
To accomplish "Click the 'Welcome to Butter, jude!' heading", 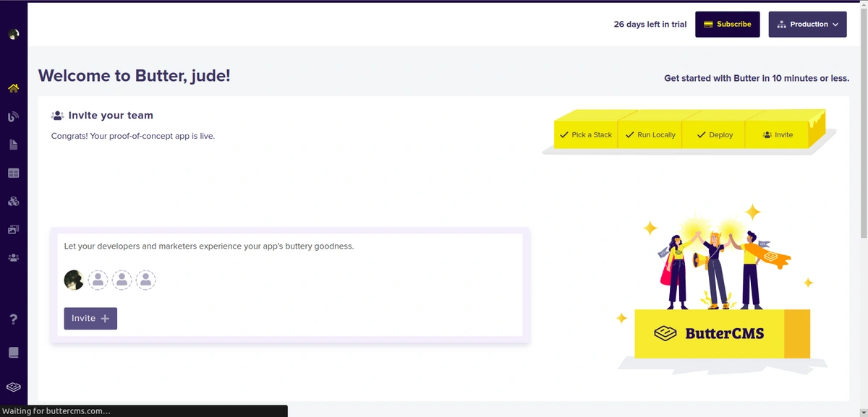I will 134,75.
